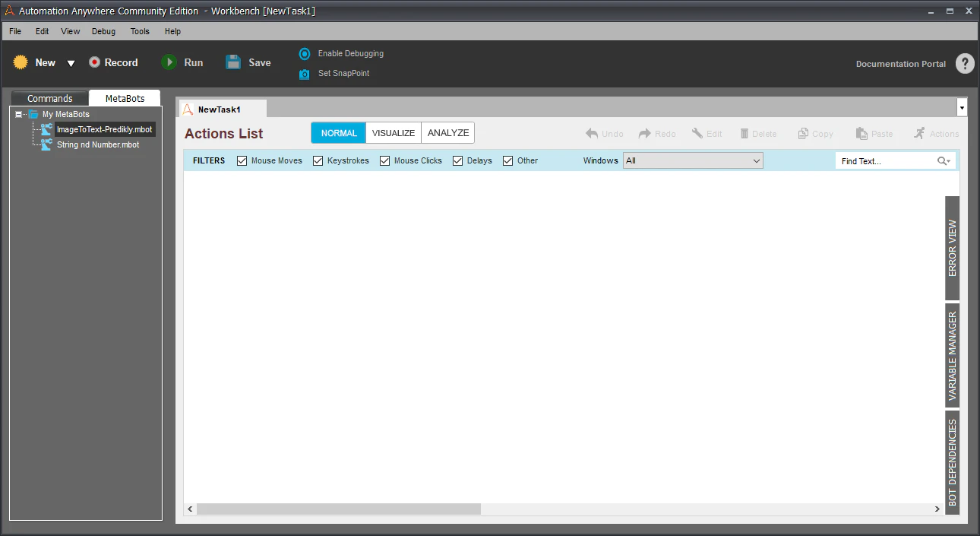The image size is (980, 536).
Task: Open the Documentation Portal link
Action: click(901, 64)
